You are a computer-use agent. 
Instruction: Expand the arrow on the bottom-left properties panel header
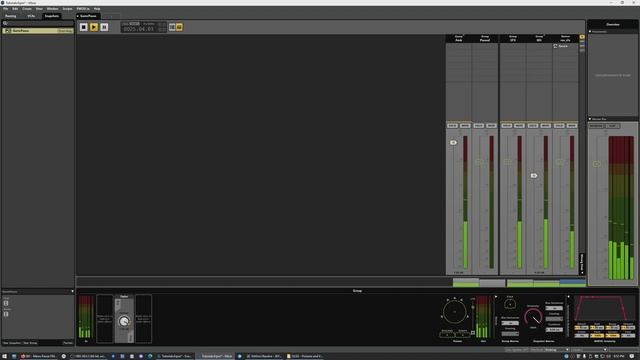tap(73, 291)
